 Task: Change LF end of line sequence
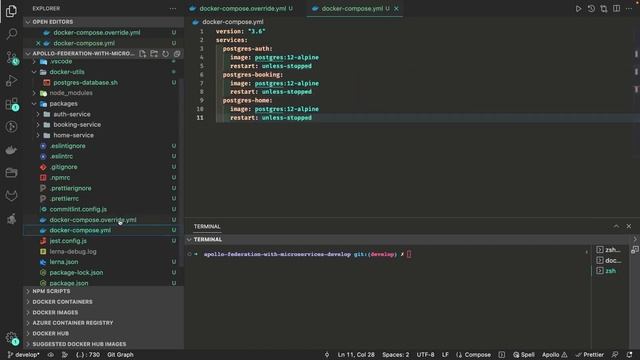click(445, 355)
